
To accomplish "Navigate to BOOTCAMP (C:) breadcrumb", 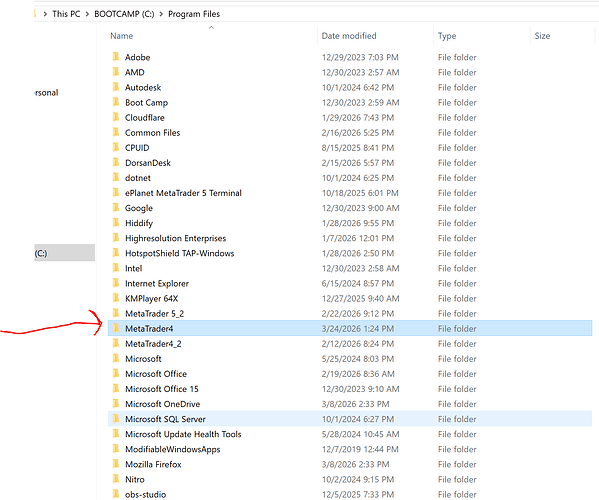I will click(x=124, y=14).
